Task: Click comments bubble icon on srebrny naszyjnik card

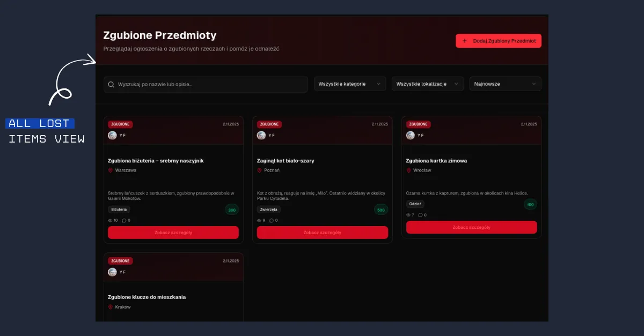Action: (x=124, y=220)
